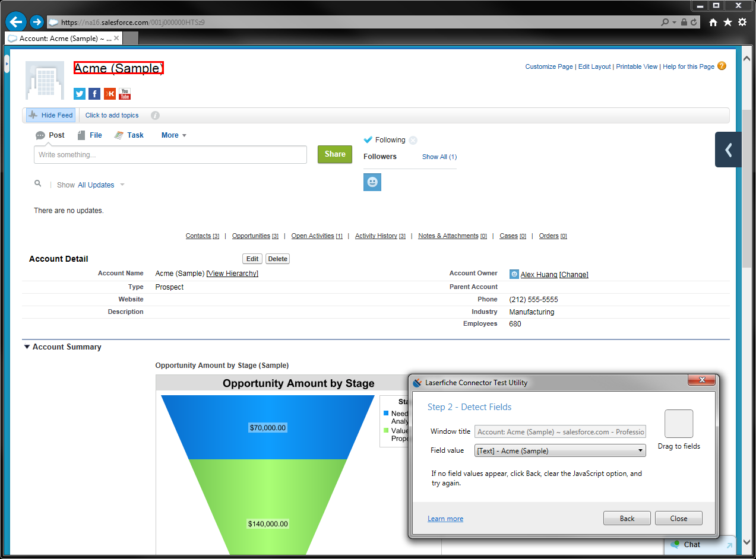Select the File publisher tab
The image size is (756, 559).
[90, 135]
